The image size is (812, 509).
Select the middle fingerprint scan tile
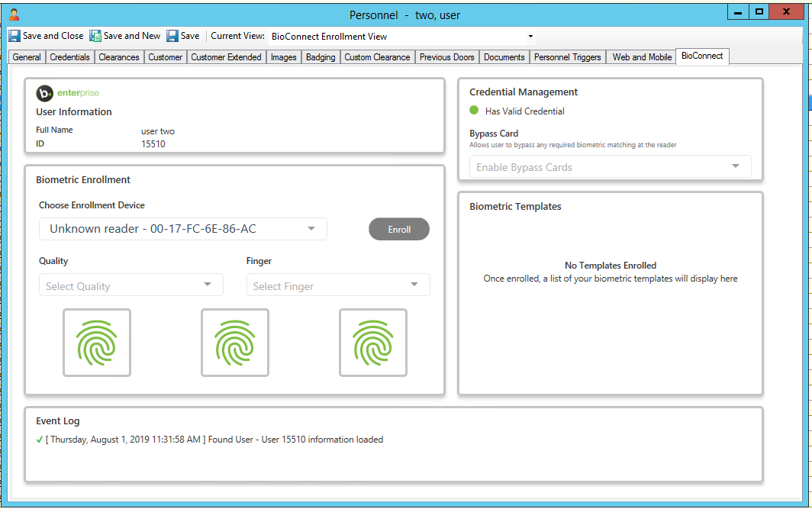235,343
